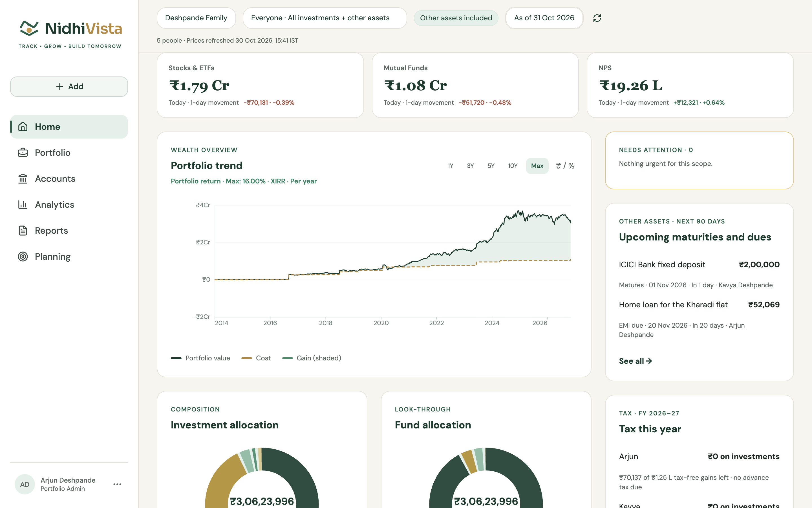Open the Mutual Funds card

tap(475, 85)
